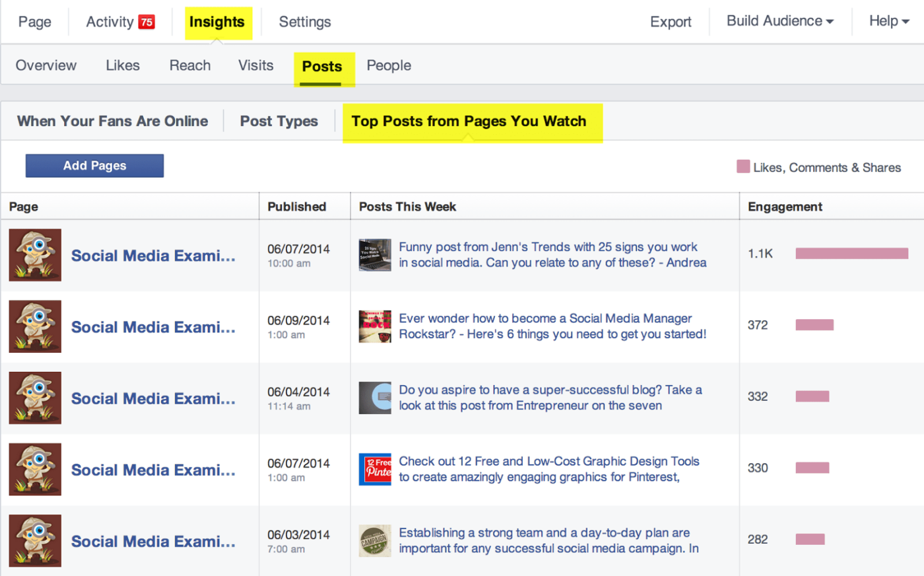Open the Jenn's Trends post thumbnail
924x576 pixels.
pos(374,255)
